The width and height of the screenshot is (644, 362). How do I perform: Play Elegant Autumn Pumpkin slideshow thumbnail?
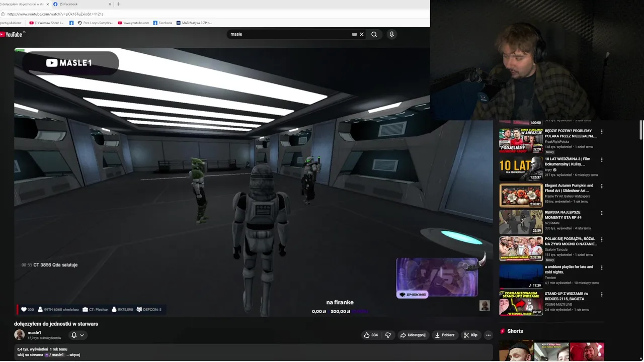[x=521, y=195]
